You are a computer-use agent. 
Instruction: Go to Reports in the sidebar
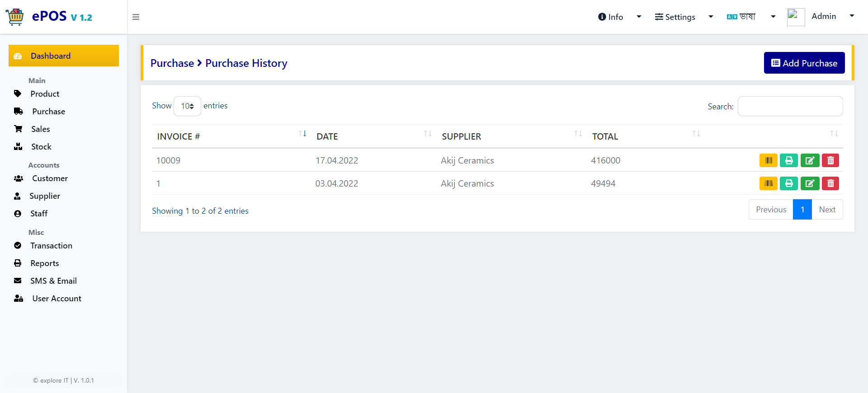[x=44, y=263]
